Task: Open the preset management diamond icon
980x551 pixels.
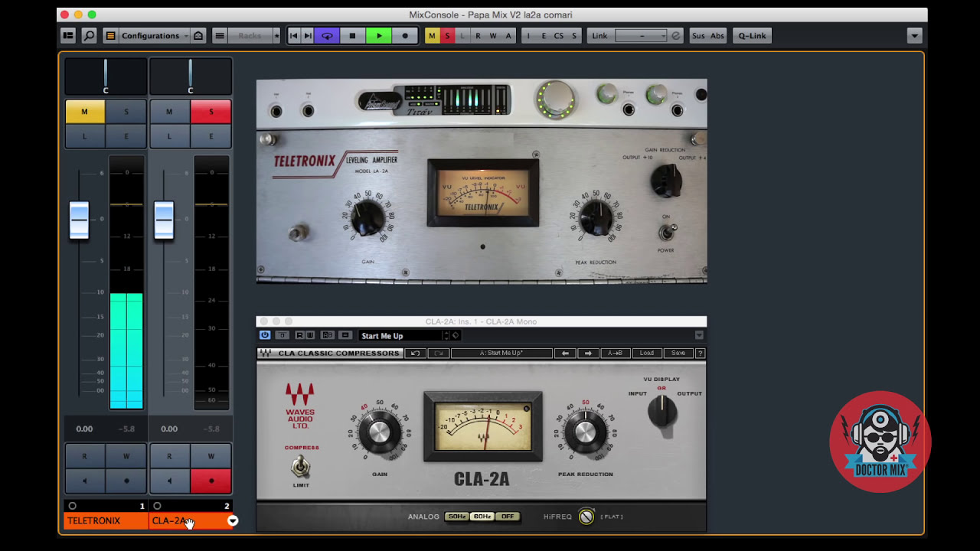Action: (456, 335)
